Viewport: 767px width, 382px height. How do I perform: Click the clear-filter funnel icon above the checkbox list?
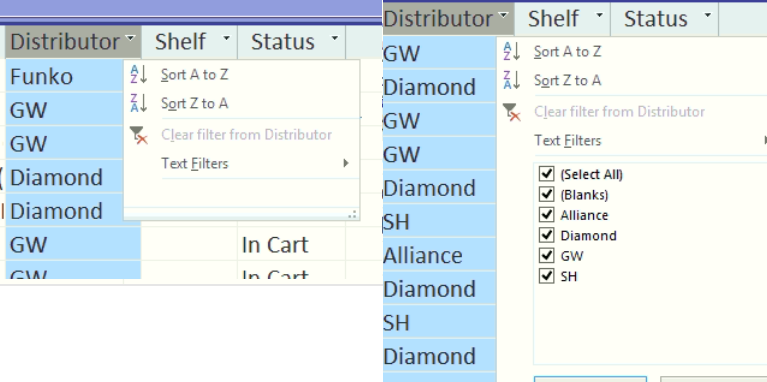512,112
